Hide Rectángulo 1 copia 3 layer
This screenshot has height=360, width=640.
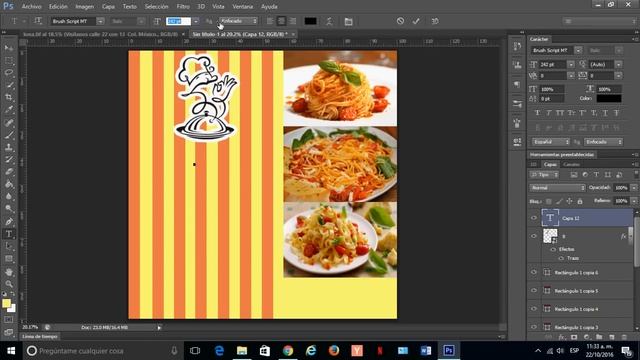pyautogui.click(x=534, y=327)
